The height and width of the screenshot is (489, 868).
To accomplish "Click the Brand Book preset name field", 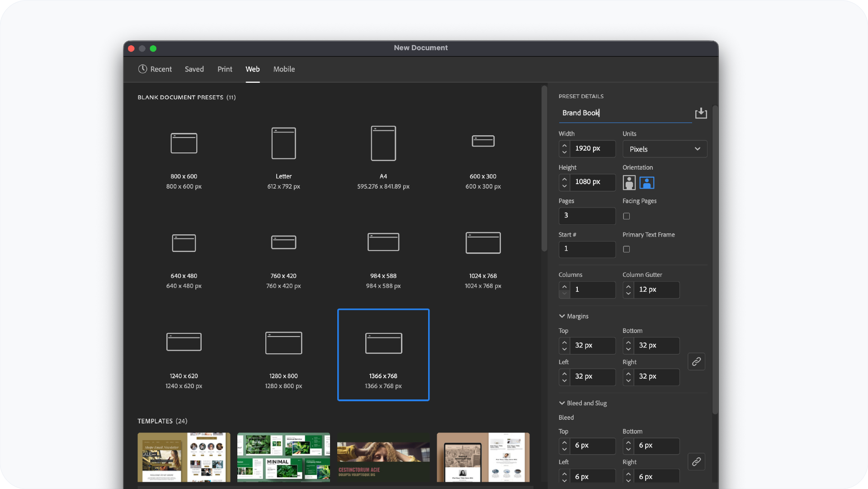I will click(x=625, y=113).
